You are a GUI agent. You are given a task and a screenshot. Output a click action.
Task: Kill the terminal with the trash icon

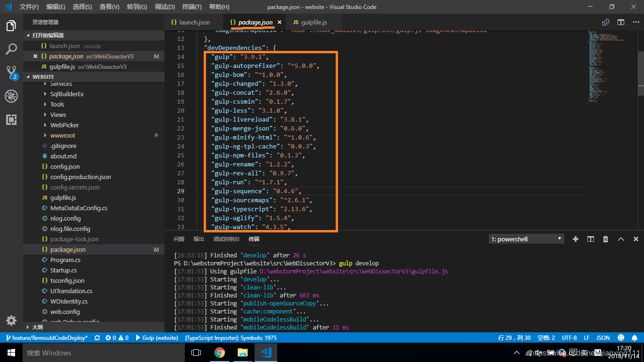pos(605,239)
